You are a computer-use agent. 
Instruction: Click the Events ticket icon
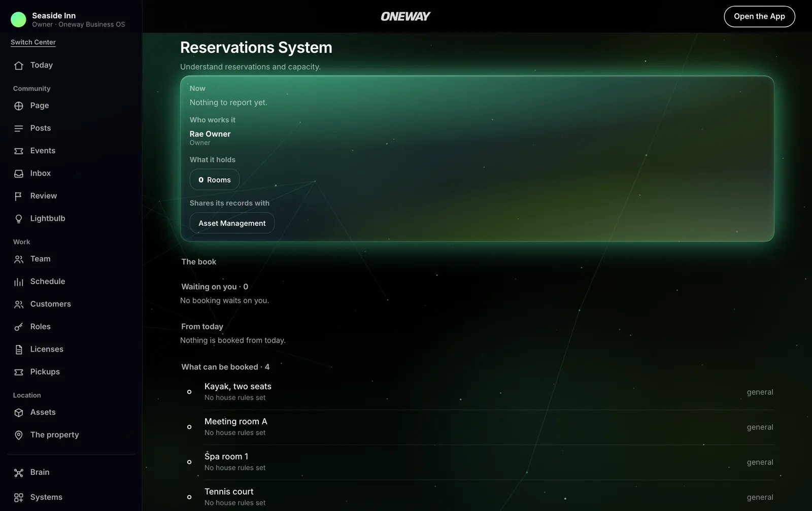coord(19,151)
